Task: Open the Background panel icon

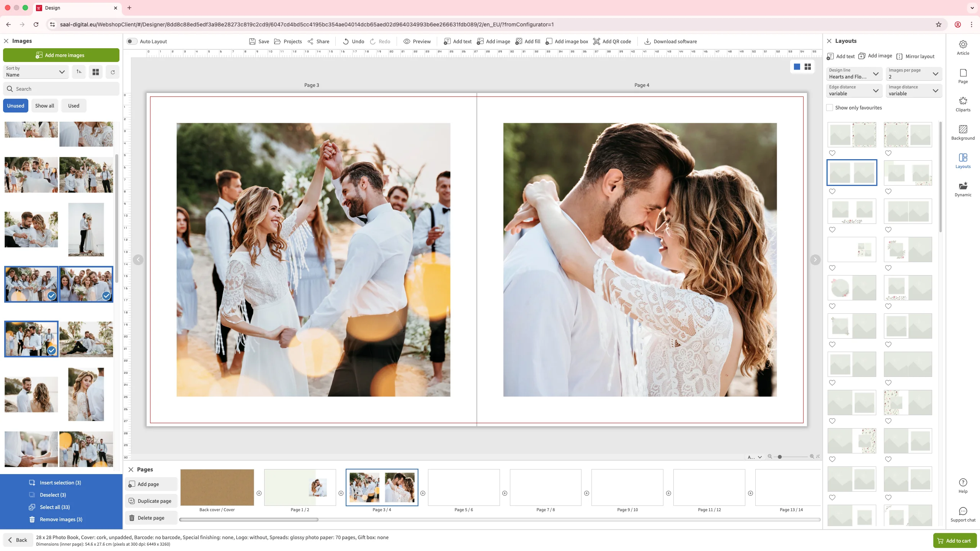Action: [x=963, y=132]
